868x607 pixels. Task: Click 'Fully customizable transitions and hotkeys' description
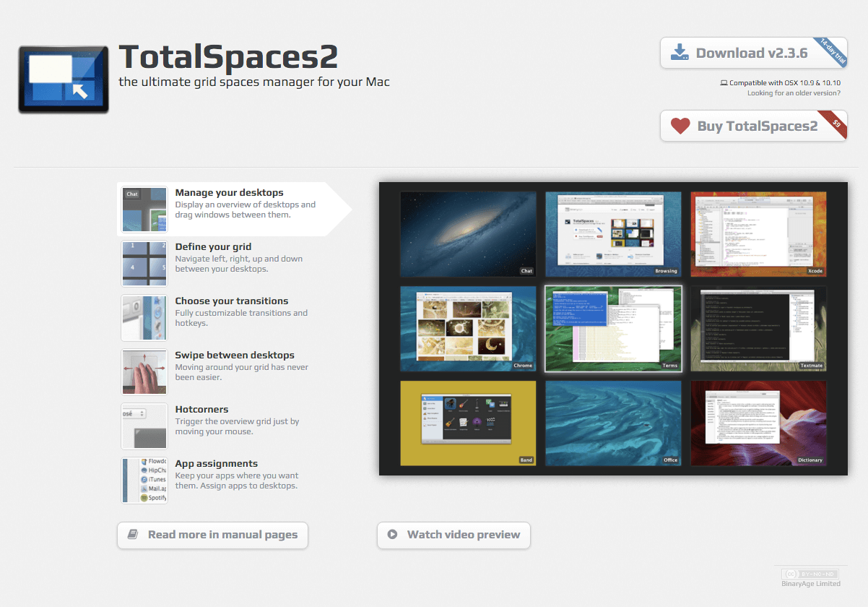[x=241, y=318]
